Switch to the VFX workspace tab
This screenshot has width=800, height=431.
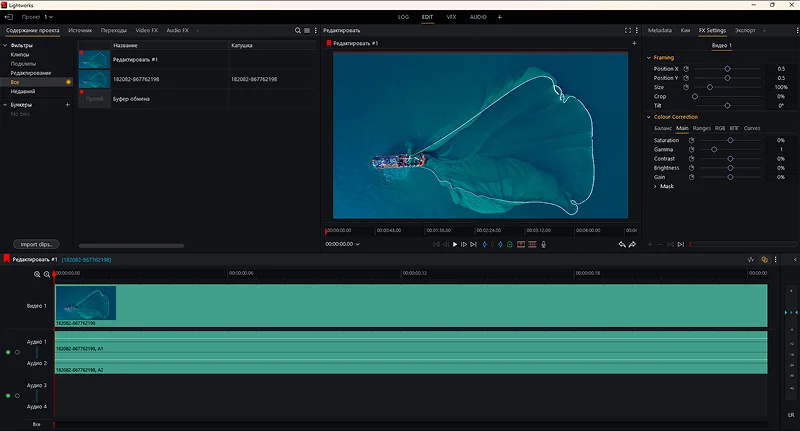pos(452,17)
